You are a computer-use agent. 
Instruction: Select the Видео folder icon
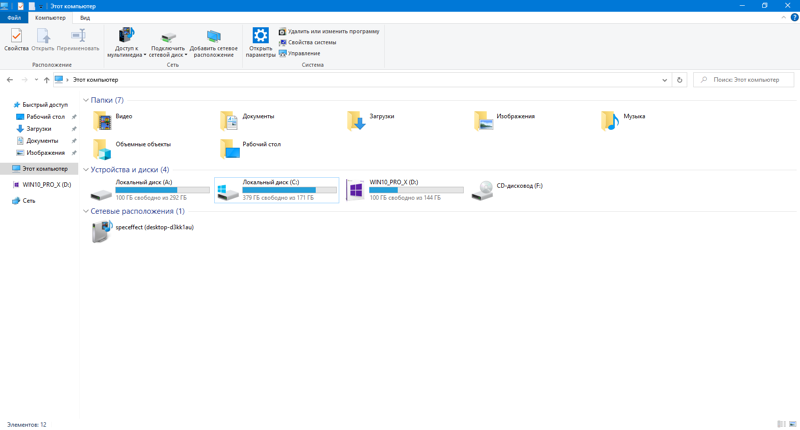[x=102, y=121]
